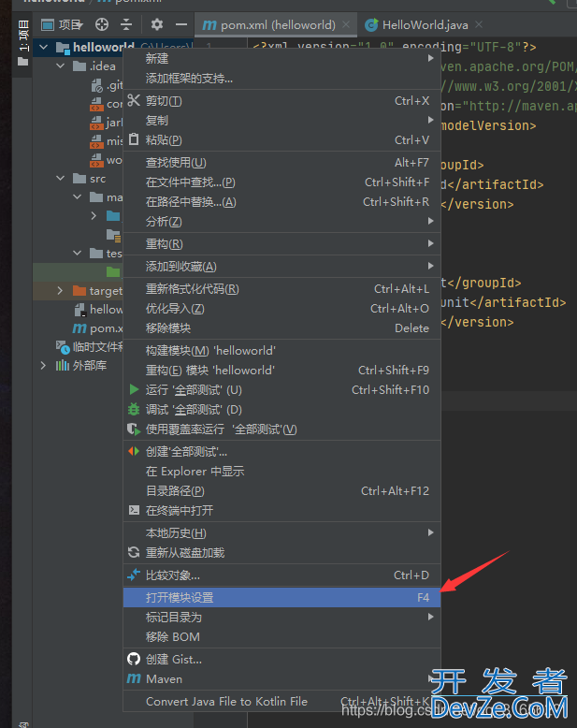Hide the project panel with minus icon
Viewport: 577px width, 728px height.
pyautogui.click(x=181, y=24)
